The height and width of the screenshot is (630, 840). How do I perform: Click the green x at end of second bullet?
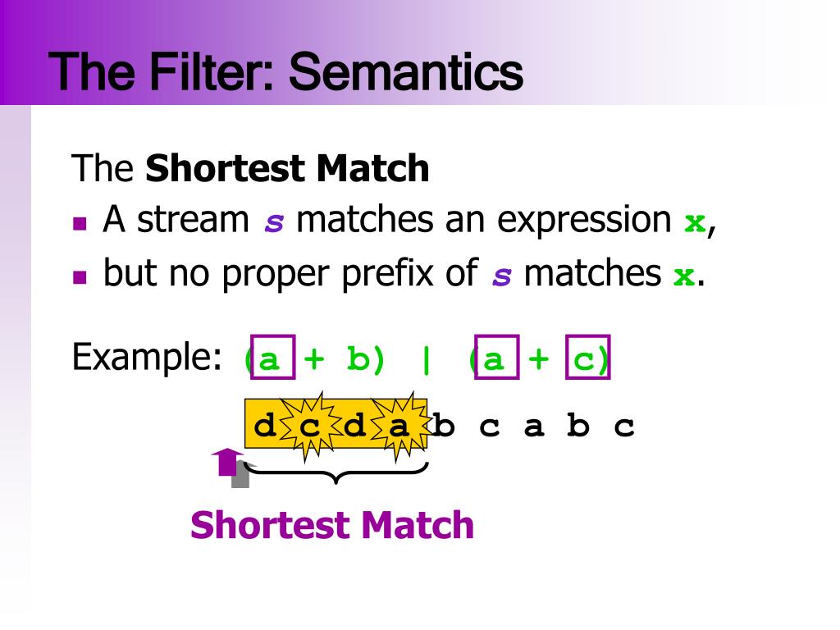click(x=683, y=276)
